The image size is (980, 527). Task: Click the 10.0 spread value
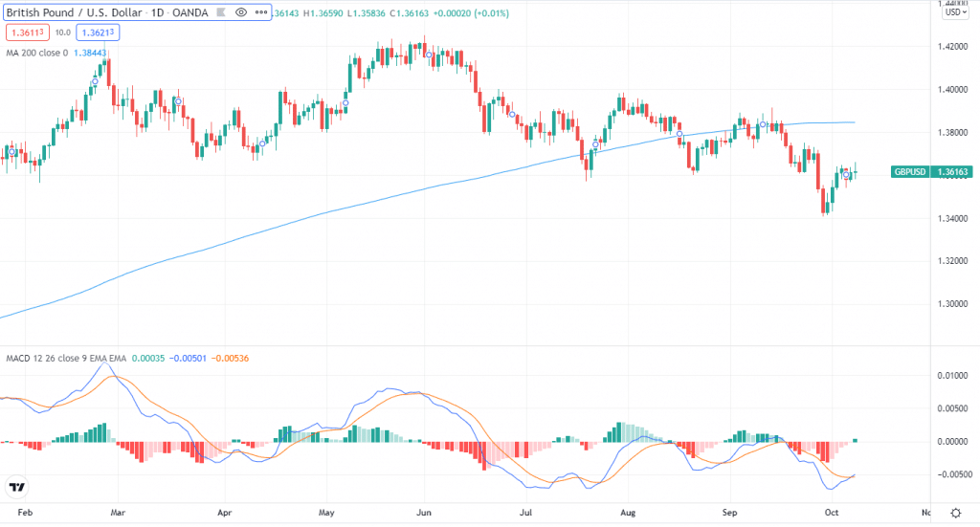coord(62,33)
